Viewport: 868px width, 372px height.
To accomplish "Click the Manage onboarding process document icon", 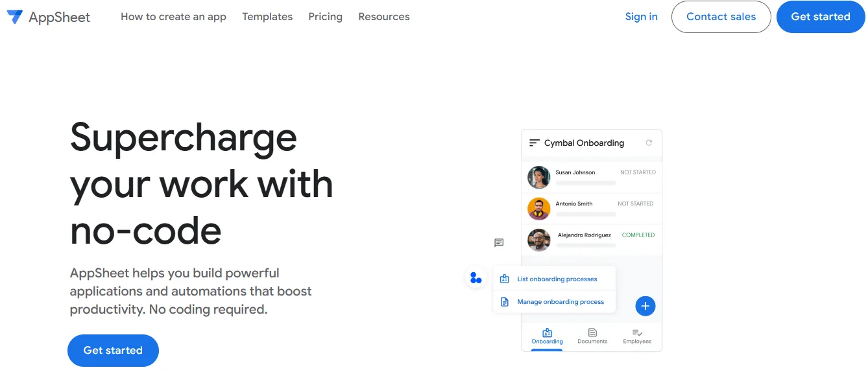I will tap(505, 302).
